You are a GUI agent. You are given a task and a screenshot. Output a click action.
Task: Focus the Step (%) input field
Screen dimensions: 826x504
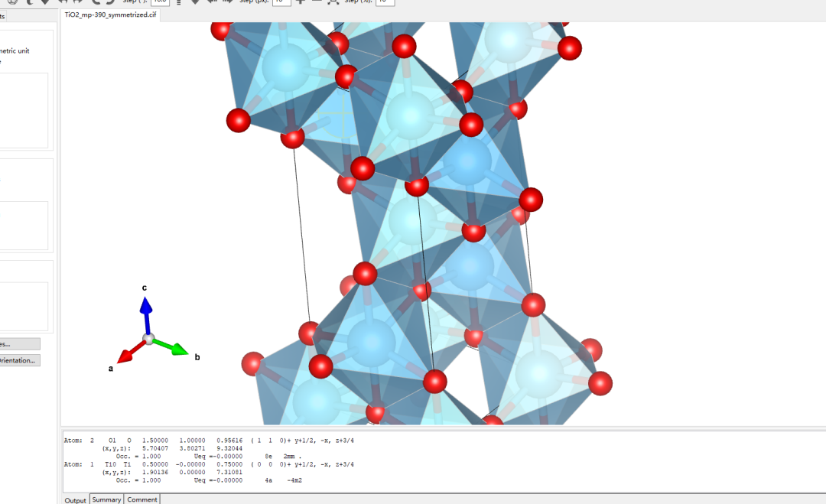(x=385, y=2)
